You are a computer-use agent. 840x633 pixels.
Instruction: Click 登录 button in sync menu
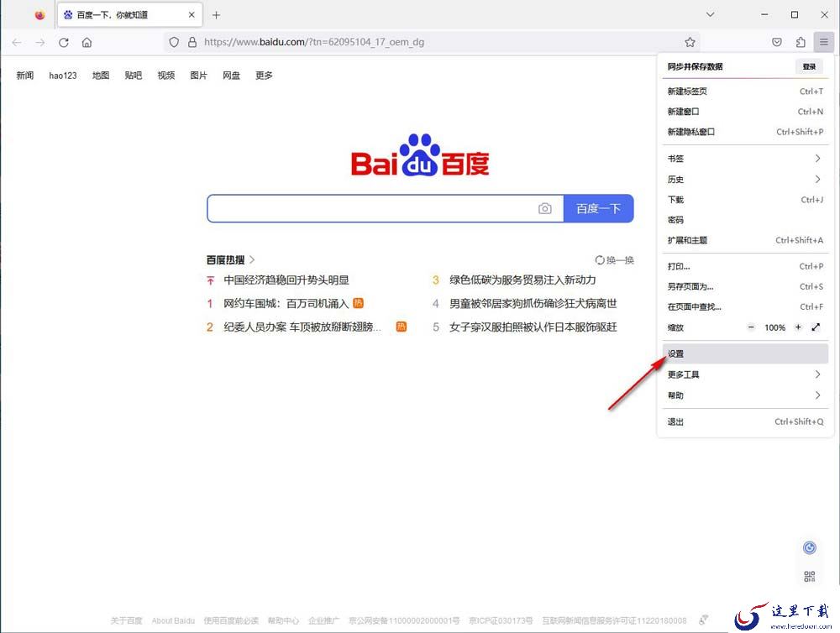[x=809, y=66]
